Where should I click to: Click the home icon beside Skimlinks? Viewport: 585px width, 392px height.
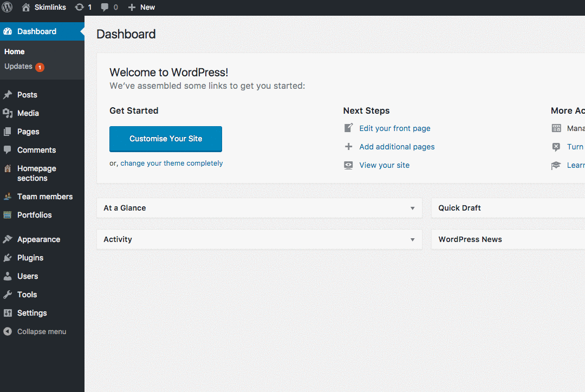26,7
